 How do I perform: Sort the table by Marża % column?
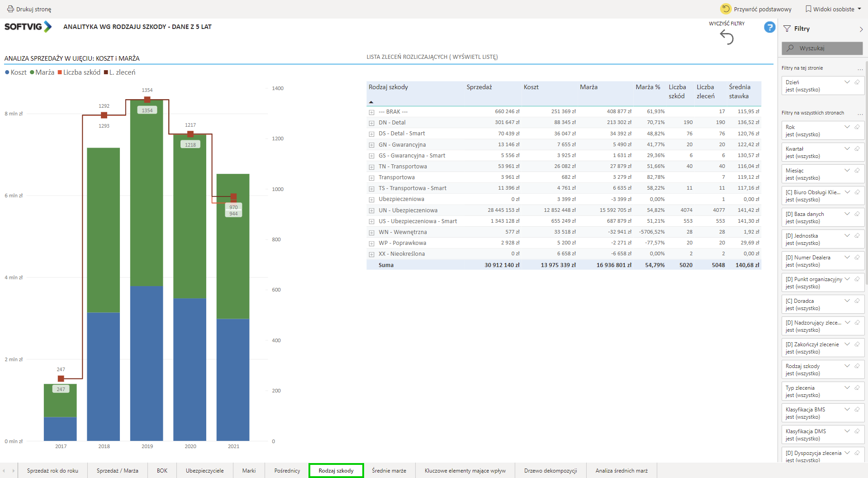(647, 87)
